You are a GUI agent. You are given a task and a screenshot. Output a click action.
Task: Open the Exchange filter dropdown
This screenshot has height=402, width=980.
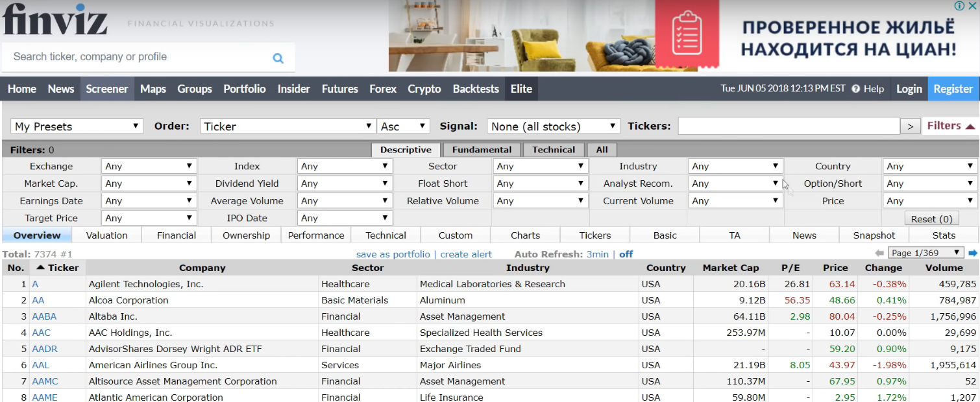149,167
